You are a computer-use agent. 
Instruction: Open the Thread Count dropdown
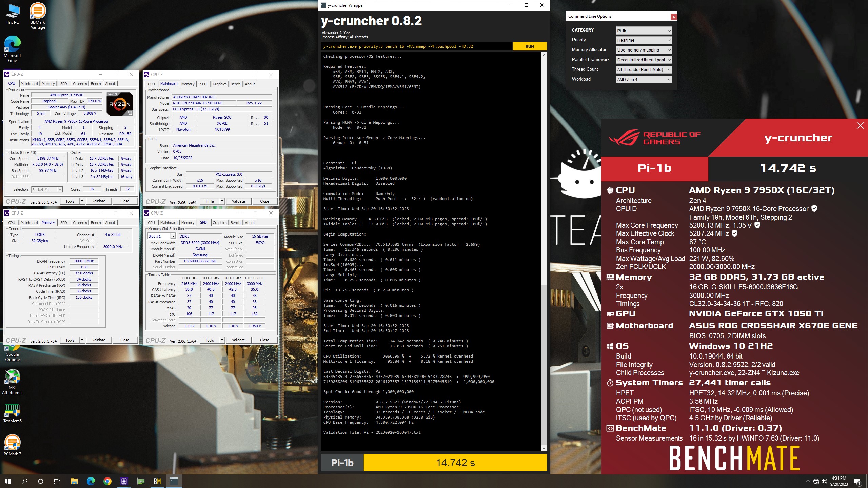pos(644,70)
